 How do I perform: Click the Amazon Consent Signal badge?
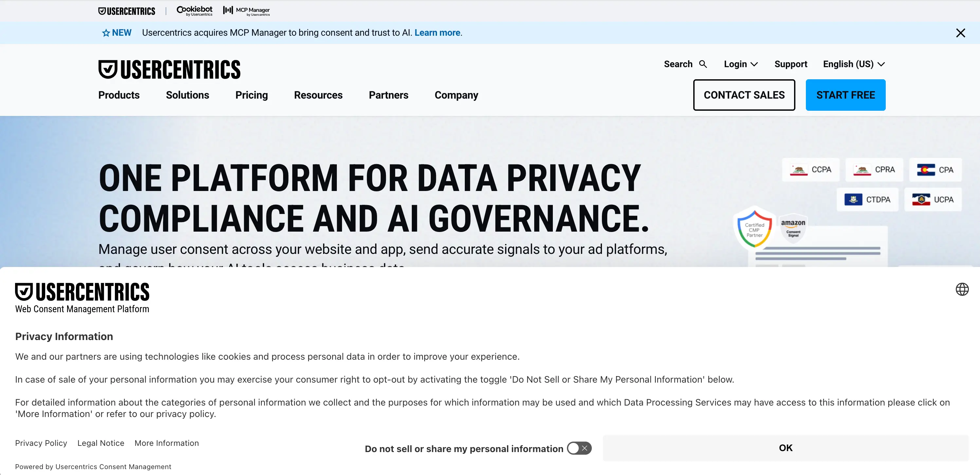point(793,228)
